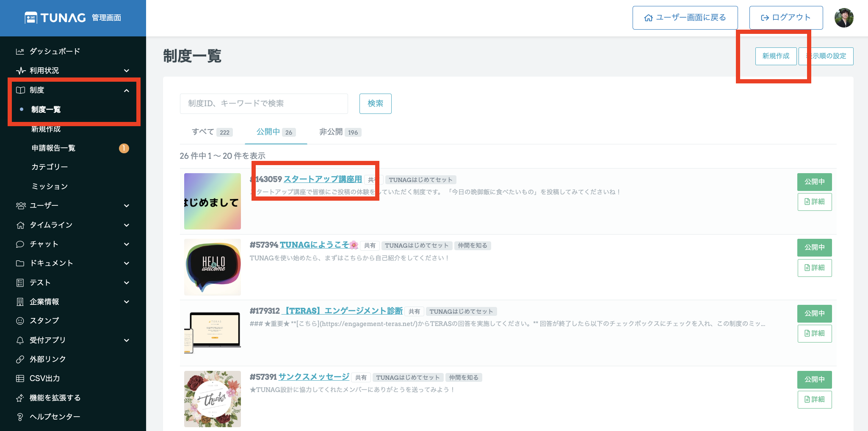Toggle 公開中 status for TERAS エンゲージメント診断
The width and height of the screenshot is (868, 431).
click(x=815, y=314)
